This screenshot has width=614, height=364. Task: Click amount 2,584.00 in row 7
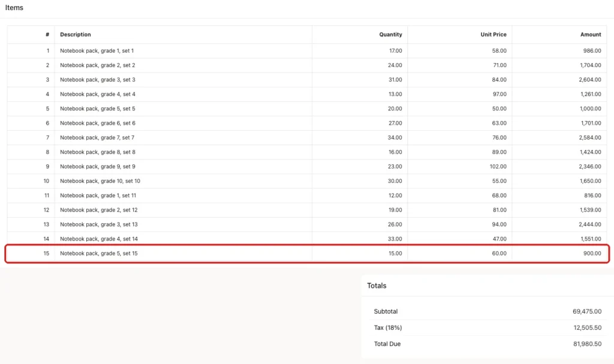[590, 137]
